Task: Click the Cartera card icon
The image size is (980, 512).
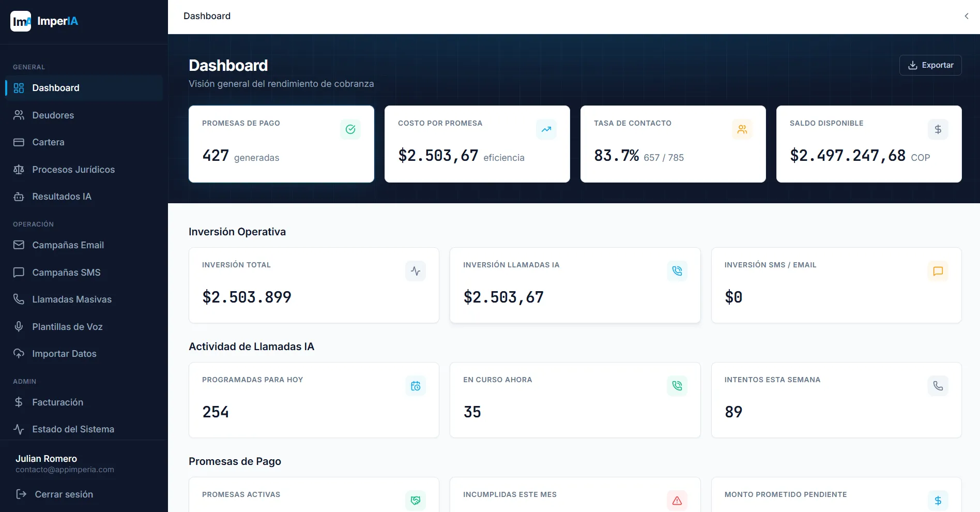Action: [19, 142]
